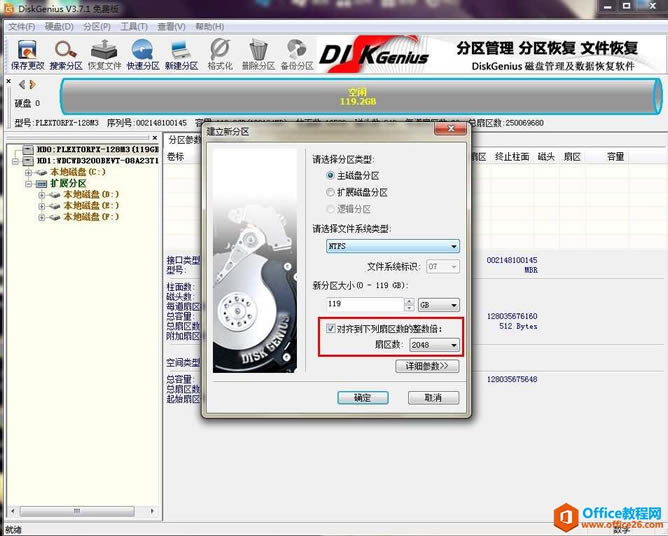Expand the 本地磁盘(D:) tree node
Screen dimensions: 668x536
click(42, 195)
